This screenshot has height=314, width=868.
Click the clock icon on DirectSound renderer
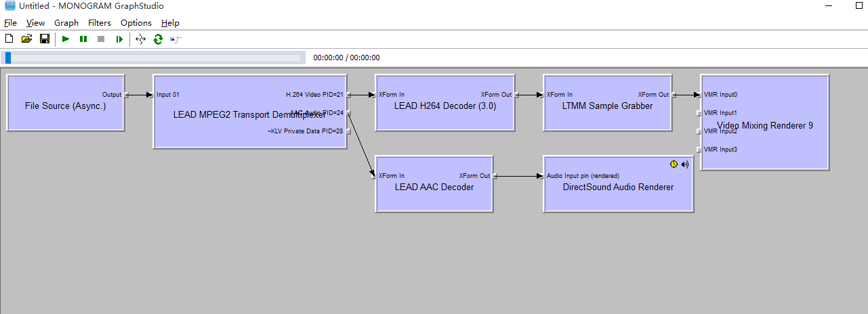[674, 164]
